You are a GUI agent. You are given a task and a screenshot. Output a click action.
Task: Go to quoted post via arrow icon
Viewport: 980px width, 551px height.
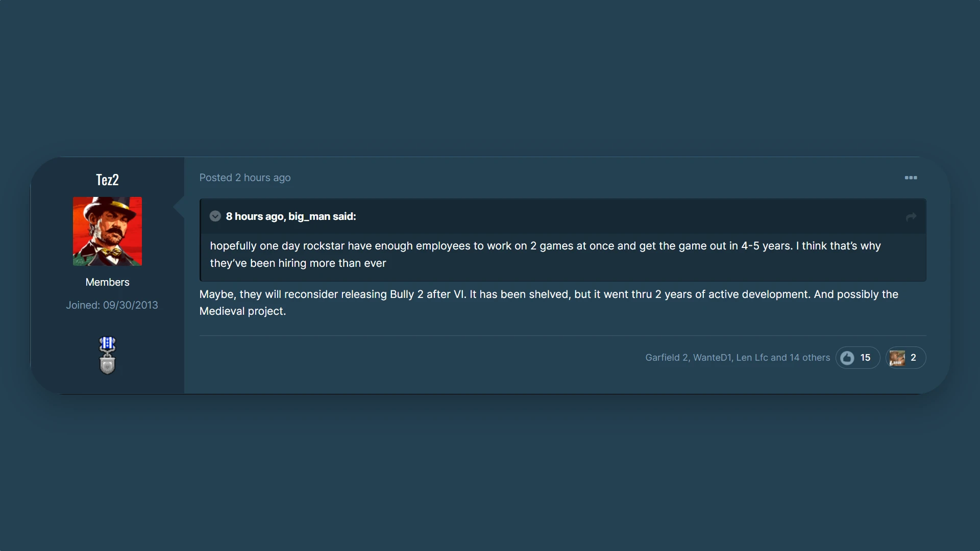pos(911,217)
